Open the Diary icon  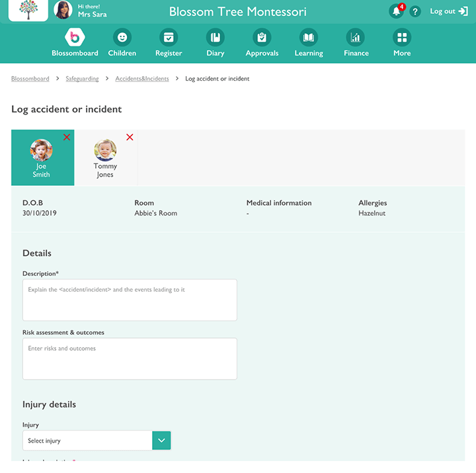point(215,38)
